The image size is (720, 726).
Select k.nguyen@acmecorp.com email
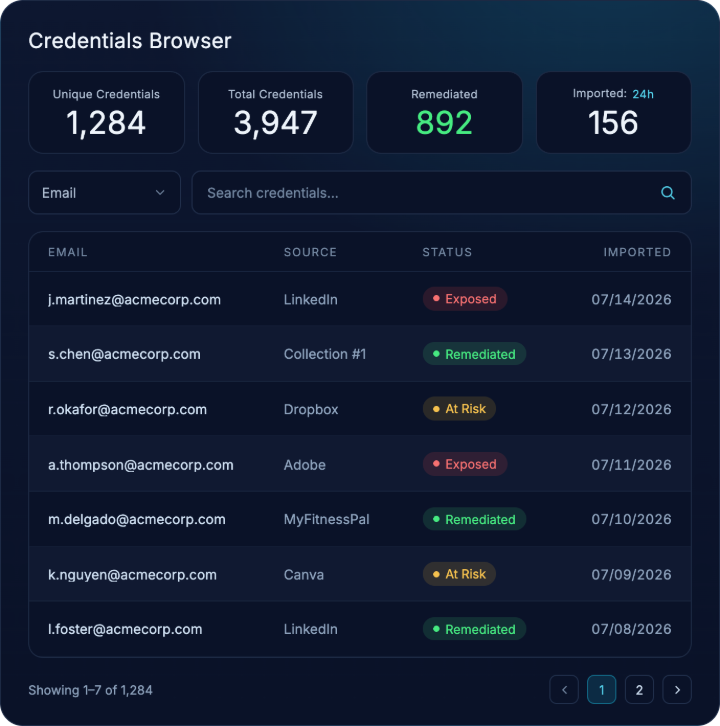point(132,575)
